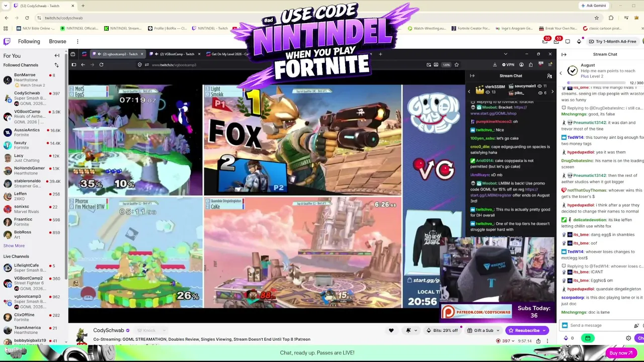This screenshot has height=362, width=644.
Task: Click the bits balance icon under chat
Action: 566,338
